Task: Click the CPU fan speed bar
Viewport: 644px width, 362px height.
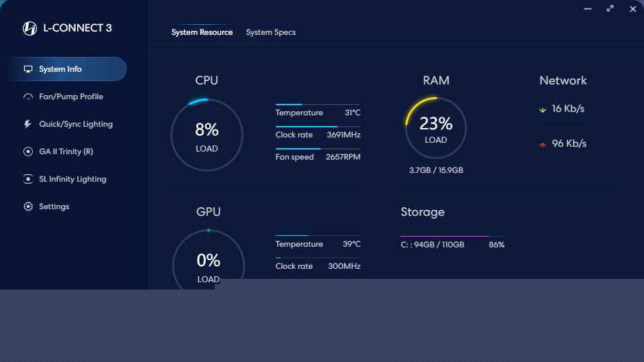Action: pyautogui.click(x=317, y=149)
